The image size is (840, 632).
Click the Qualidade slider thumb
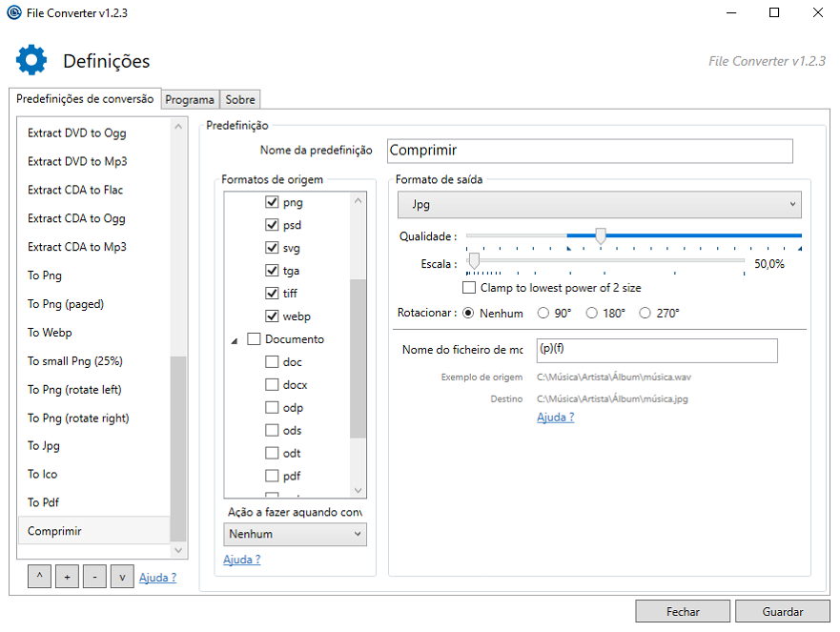coord(600,235)
